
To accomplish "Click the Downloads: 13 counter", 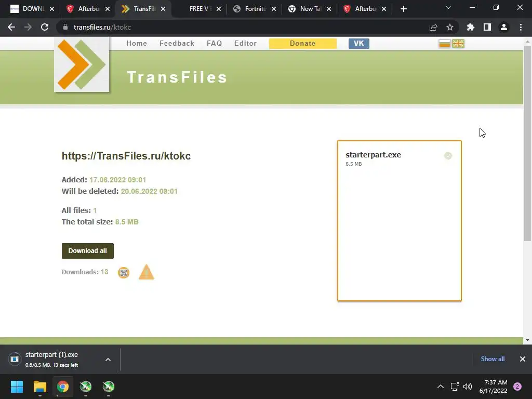I will [x=85, y=272].
